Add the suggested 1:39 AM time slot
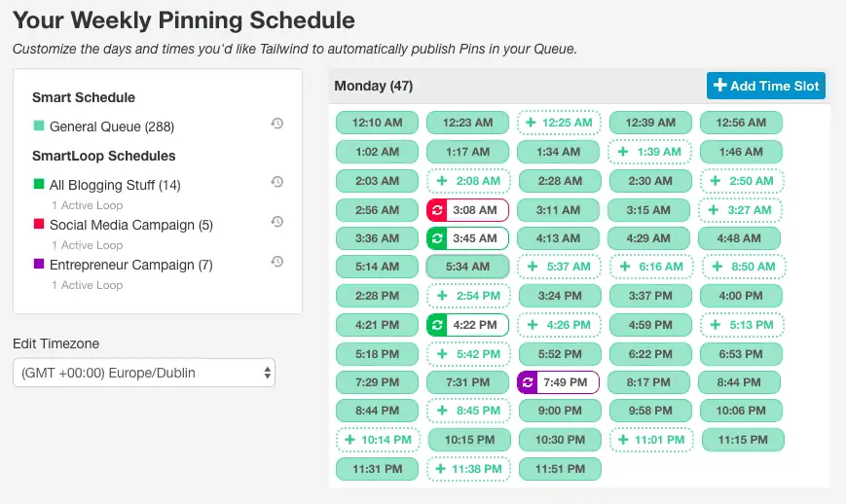The height and width of the screenshot is (504, 846). coord(649,152)
